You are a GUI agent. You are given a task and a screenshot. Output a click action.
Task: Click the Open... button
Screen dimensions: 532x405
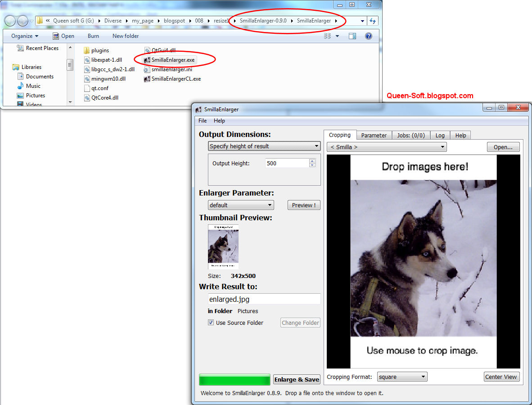[503, 147]
